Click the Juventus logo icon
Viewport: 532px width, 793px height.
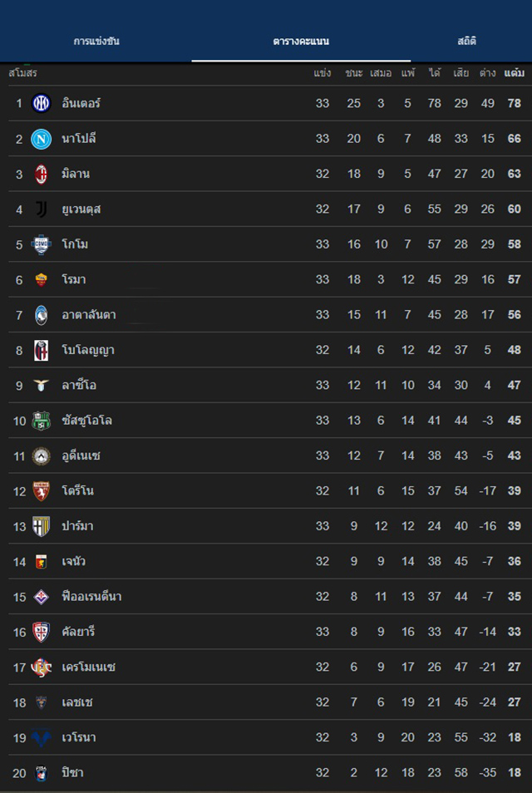[x=41, y=209]
